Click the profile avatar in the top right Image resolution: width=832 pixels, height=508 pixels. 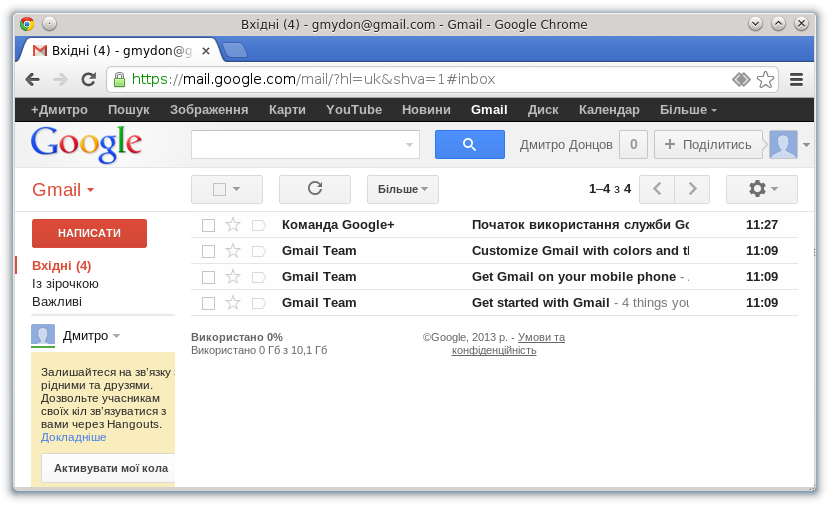pos(783,144)
